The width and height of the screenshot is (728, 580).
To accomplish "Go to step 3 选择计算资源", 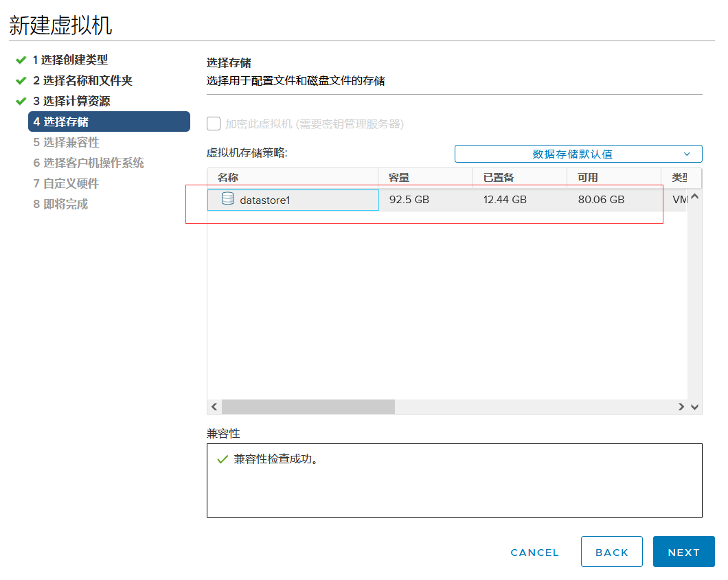I will [71, 101].
